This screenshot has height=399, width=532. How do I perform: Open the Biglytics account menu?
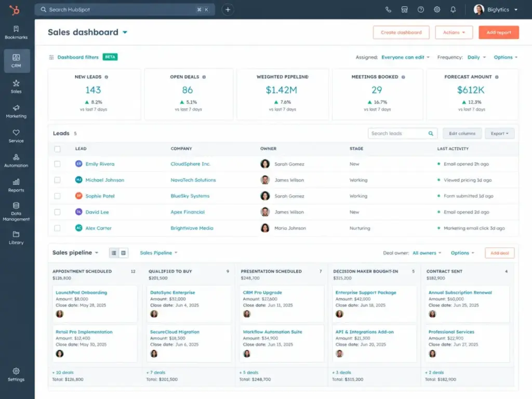click(x=496, y=9)
